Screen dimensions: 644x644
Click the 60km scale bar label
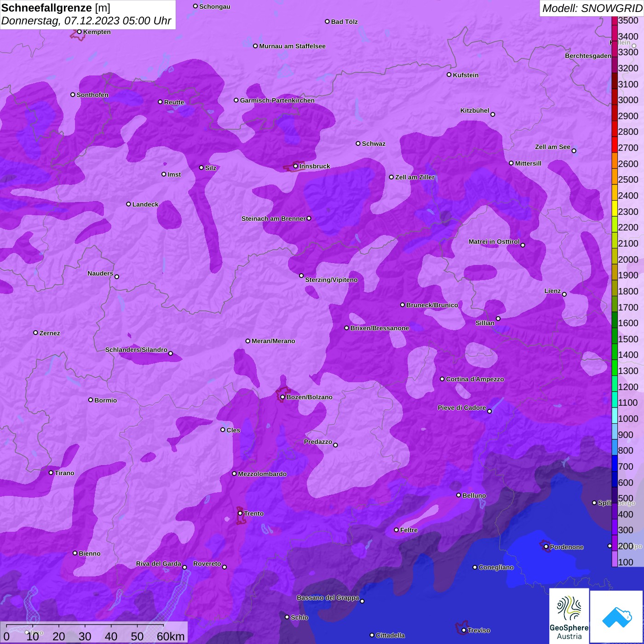[171, 636]
